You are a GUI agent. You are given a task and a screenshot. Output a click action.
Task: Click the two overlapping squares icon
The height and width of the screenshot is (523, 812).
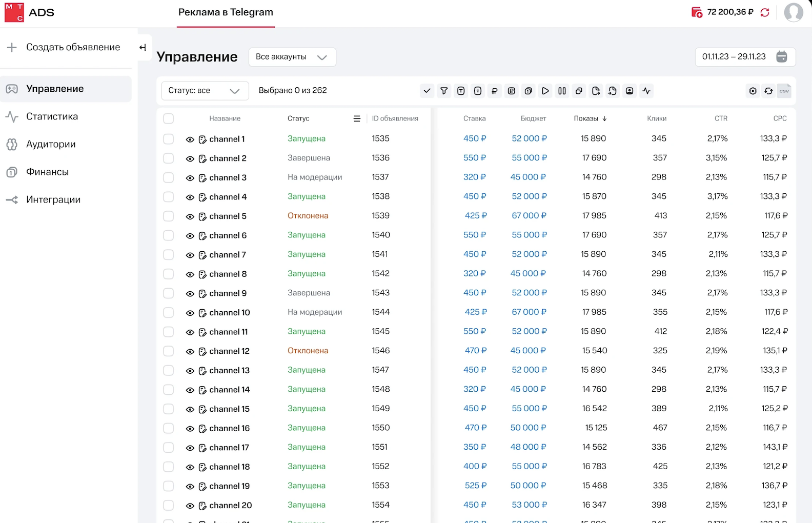[579, 91]
